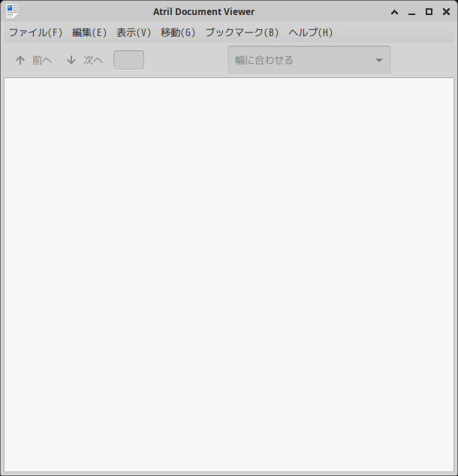Screen dimensions: 458x476
Task: Go to previous page with 前へ
Action: 34,60
